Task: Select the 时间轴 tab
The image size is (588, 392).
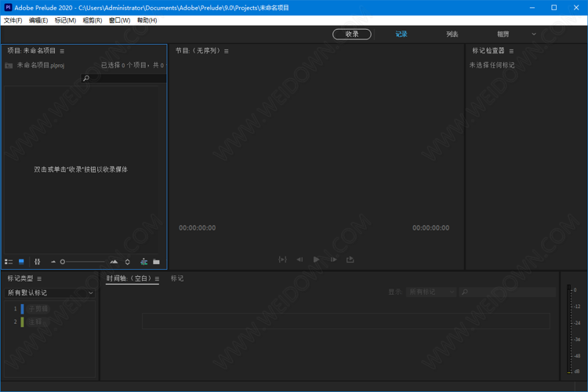Action: (x=129, y=278)
